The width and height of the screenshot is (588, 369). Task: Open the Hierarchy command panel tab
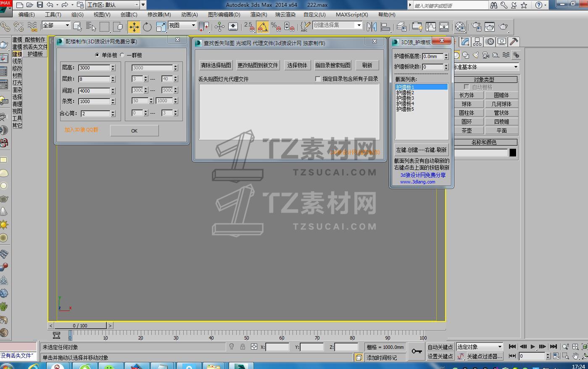pyautogui.click(x=477, y=42)
